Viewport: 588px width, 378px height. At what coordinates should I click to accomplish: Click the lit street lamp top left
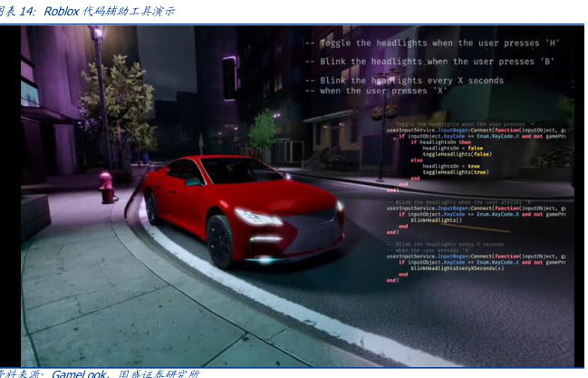click(98, 34)
